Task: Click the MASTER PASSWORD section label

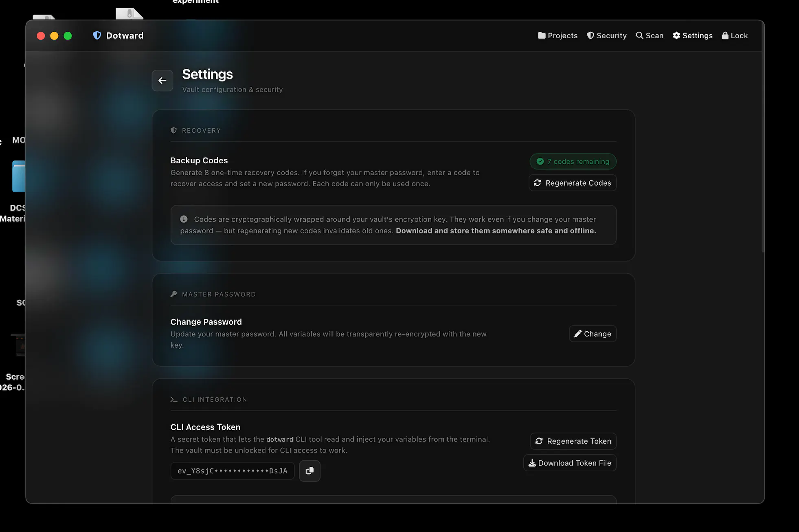Action: 219,294
